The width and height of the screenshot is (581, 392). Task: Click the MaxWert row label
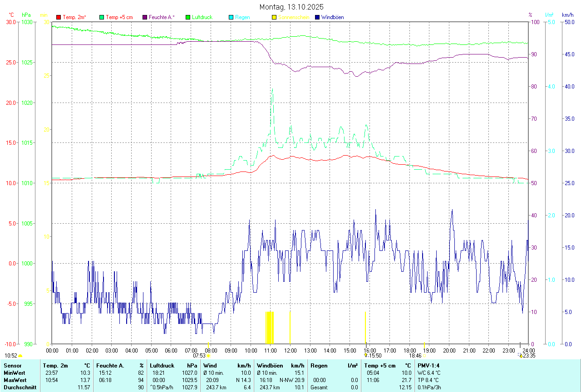click(x=14, y=380)
